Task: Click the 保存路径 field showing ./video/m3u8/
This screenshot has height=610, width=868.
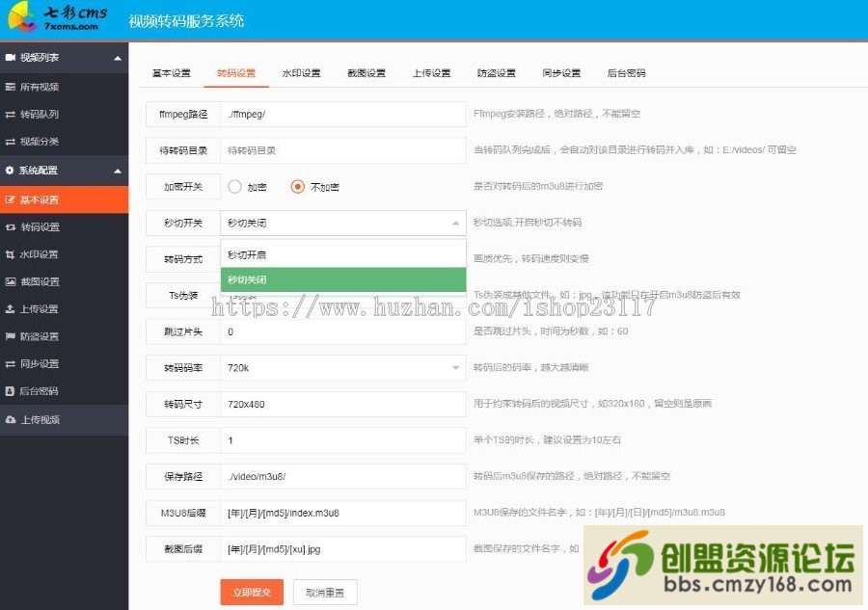Action: (x=343, y=477)
